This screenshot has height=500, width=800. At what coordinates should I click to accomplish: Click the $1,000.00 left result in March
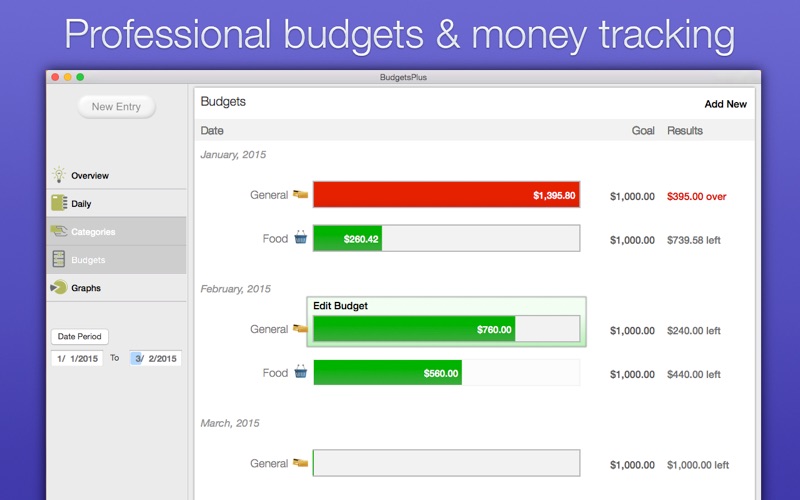click(x=698, y=465)
